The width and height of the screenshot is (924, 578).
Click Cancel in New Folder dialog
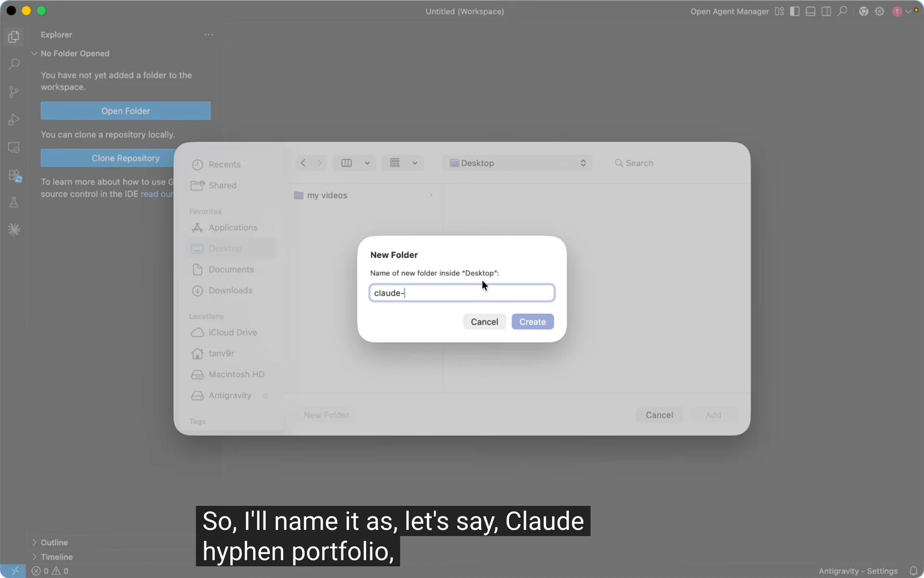coord(484,321)
